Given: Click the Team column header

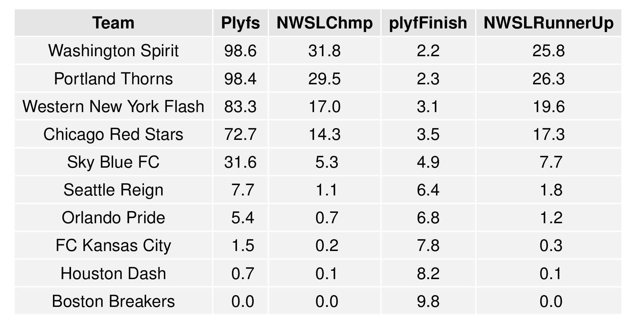Looking at the screenshot, I should [113, 23].
